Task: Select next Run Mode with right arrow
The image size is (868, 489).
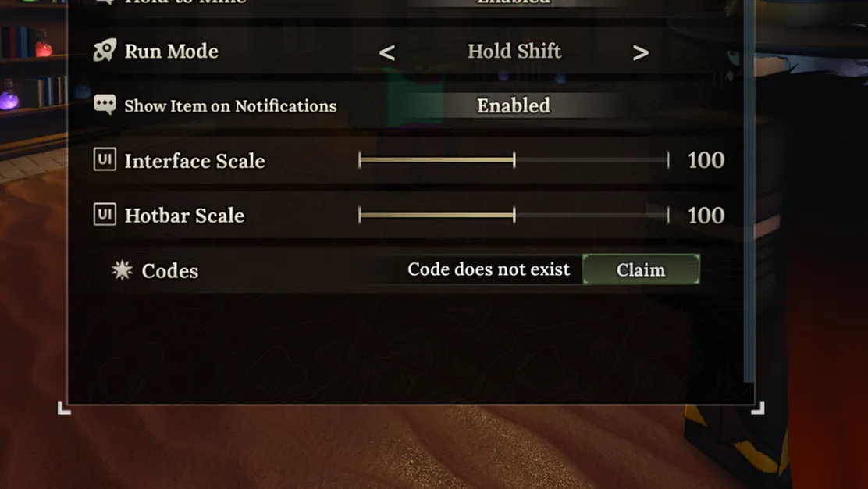Action: click(641, 52)
